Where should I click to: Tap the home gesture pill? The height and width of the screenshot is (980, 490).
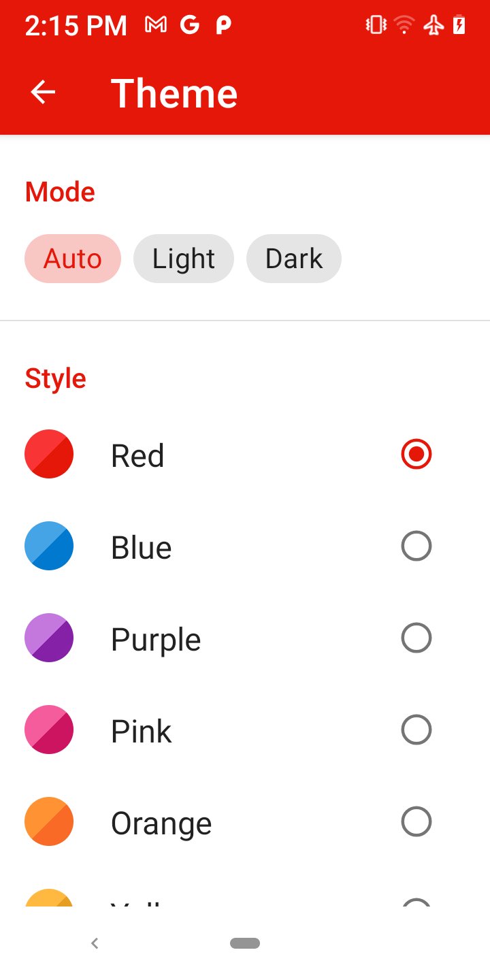pos(245,943)
